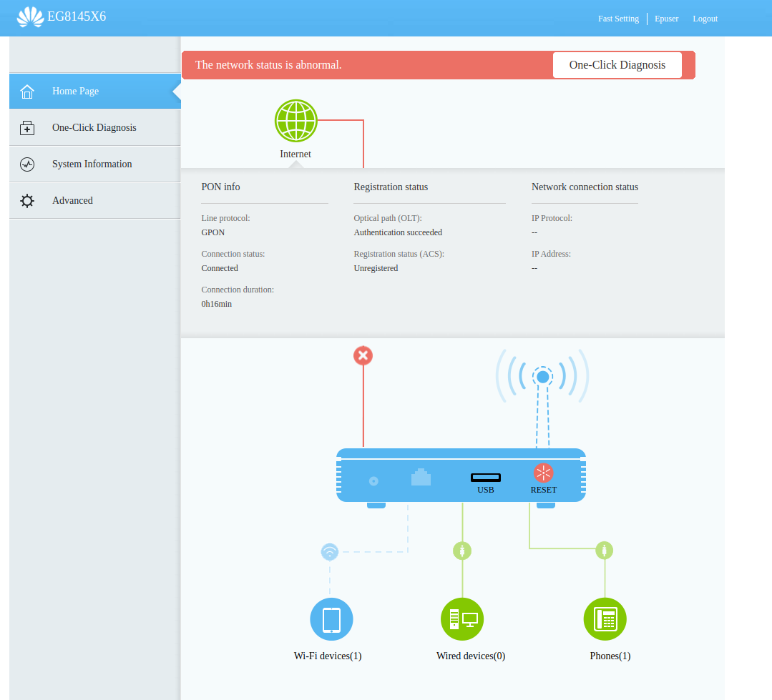
Task: Select the green Internet globe icon
Action: pyautogui.click(x=296, y=121)
